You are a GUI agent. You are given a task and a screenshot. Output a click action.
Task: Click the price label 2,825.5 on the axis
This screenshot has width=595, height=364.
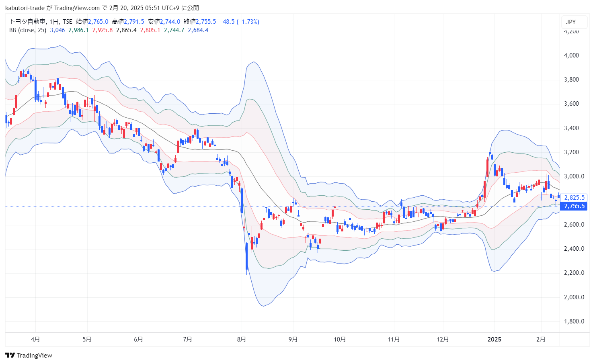[x=574, y=198]
